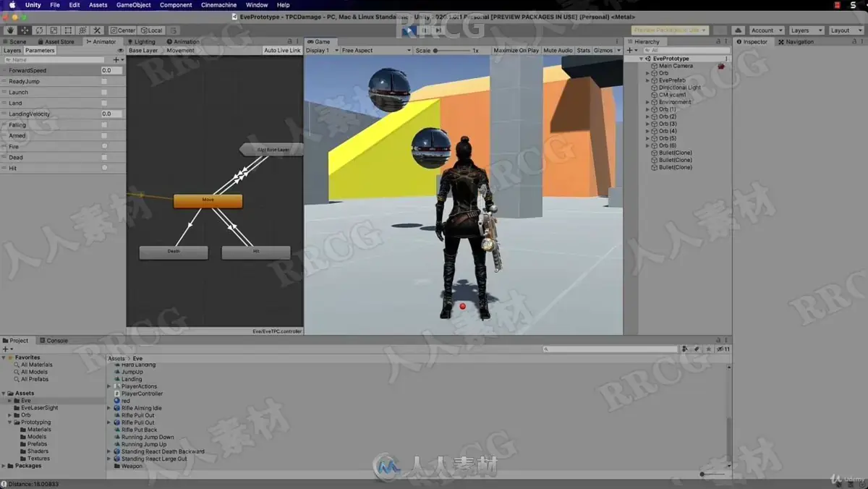The height and width of the screenshot is (489, 868).
Task: Switch to Layers tab in Animator
Action: [12, 51]
